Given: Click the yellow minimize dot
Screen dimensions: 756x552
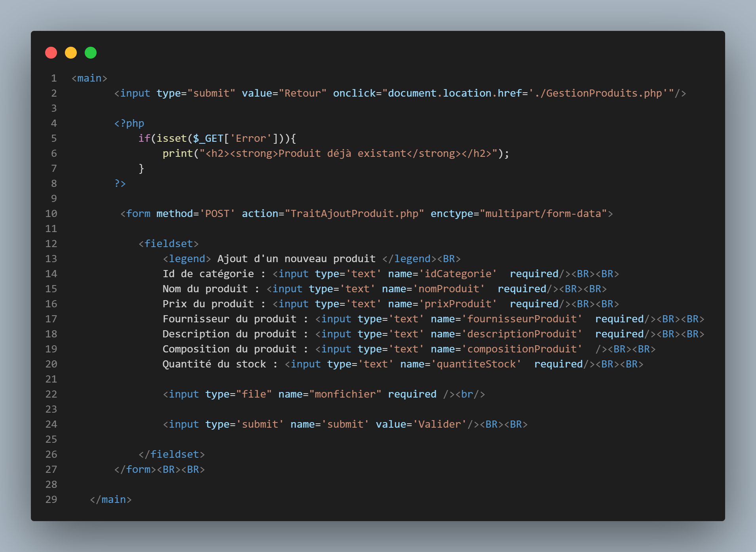Looking at the screenshot, I should 71,53.
